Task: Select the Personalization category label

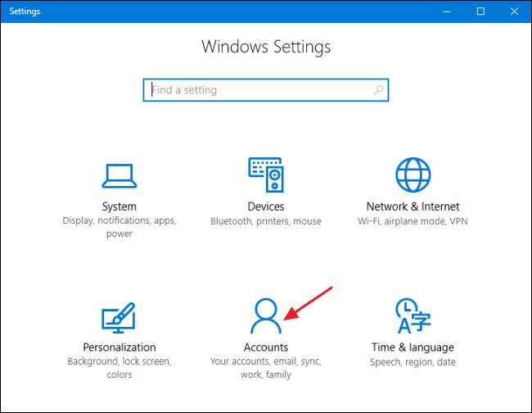Action: (x=119, y=347)
